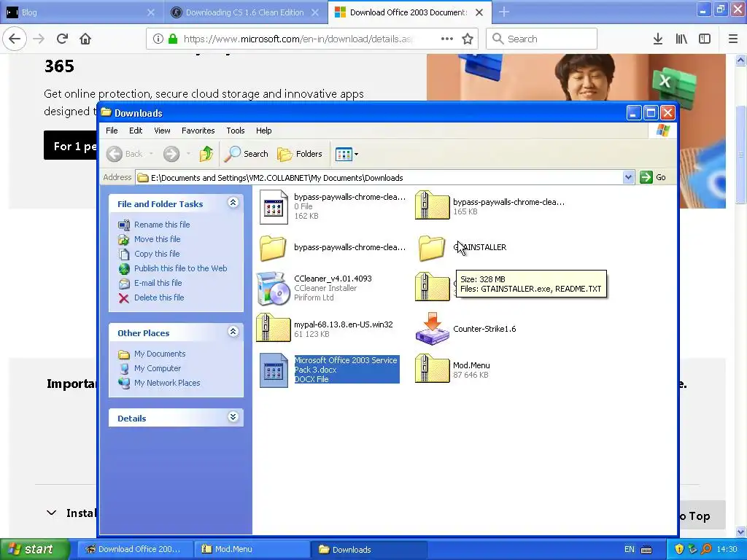Viewport: 747px width, 560px height.
Task: Click the Explorer Forward button
Action: click(x=171, y=154)
